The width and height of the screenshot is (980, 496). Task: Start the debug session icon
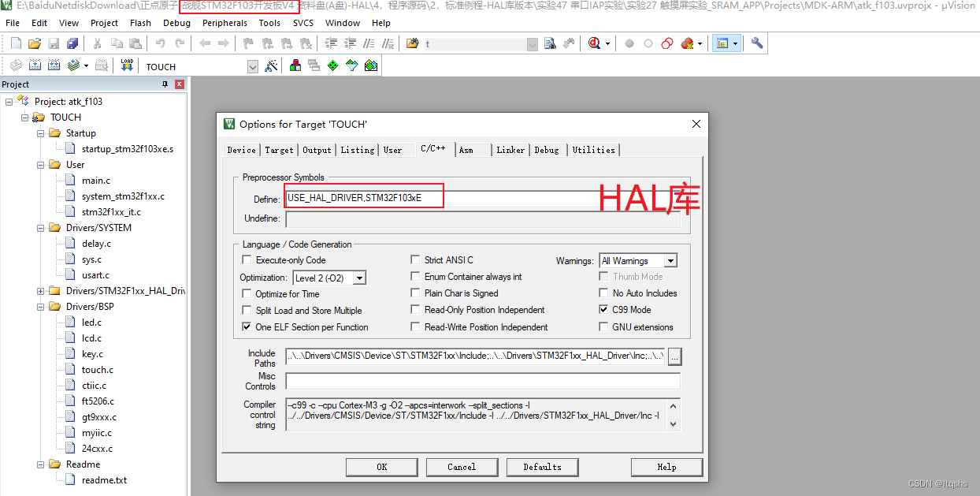(595, 43)
